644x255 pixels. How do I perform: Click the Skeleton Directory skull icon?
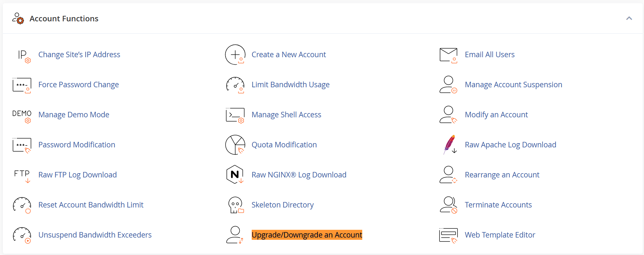(x=235, y=205)
